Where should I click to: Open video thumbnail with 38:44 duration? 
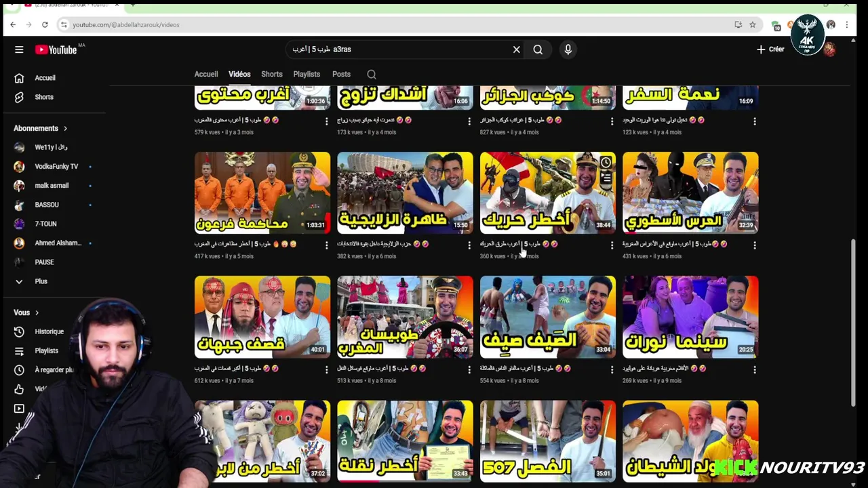point(548,193)
